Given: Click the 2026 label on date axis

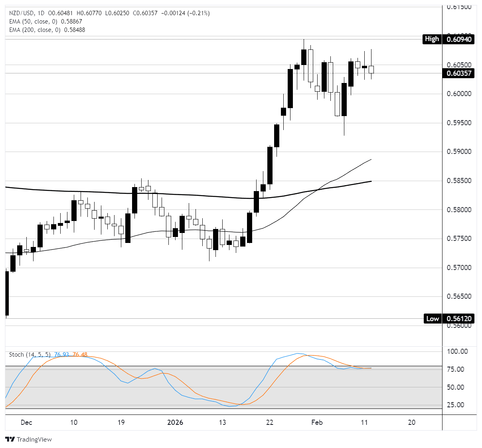Looking at the screenshot, I should click(x=175, y=422).
